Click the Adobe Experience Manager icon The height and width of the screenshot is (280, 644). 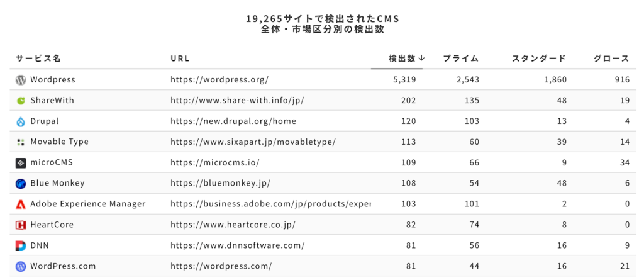tap(20, 204)
